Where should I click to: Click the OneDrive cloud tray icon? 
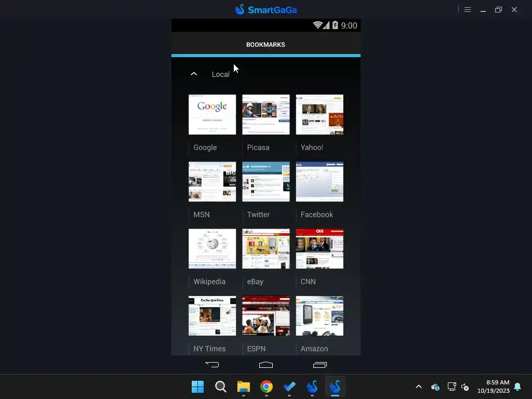[x=435, y=387]
